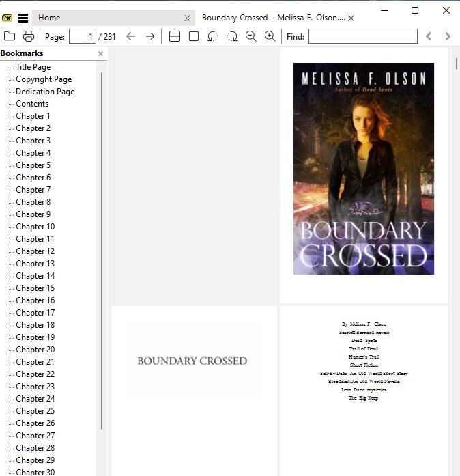Switch to continuous page layout icon
The height and width of the screenshot is (476, 460).
click(175, 36)
